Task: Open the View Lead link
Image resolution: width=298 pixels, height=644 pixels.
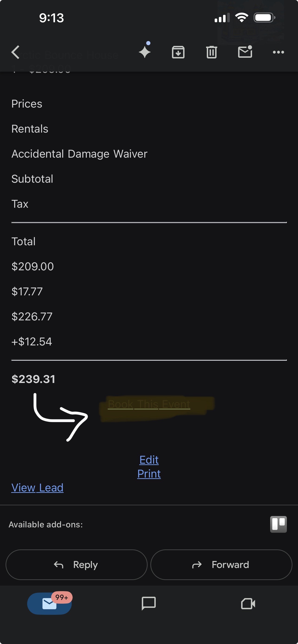Action: 37,488
